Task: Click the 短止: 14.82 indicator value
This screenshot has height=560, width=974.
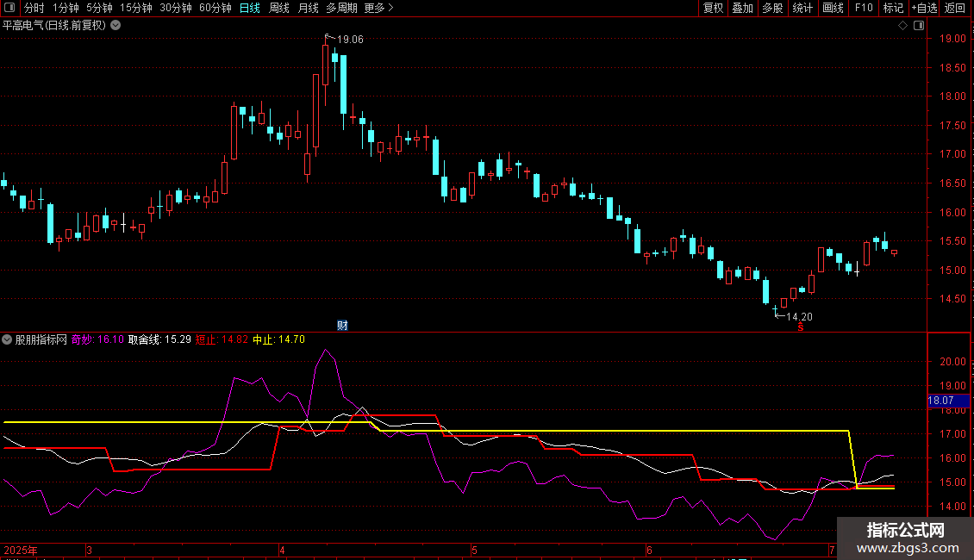Action: click(x=222, y=339)
